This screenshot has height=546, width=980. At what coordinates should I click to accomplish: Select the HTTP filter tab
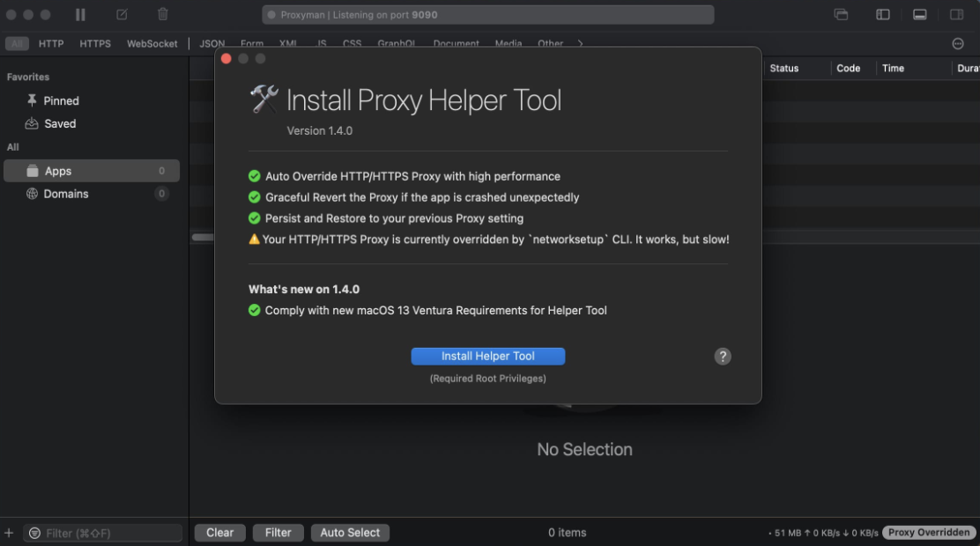click(x=51, y=44)
